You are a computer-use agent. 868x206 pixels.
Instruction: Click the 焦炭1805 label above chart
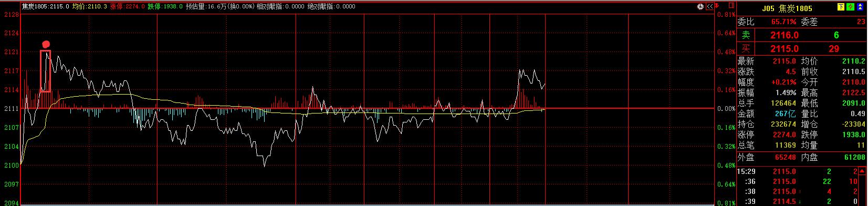[35, 6]
